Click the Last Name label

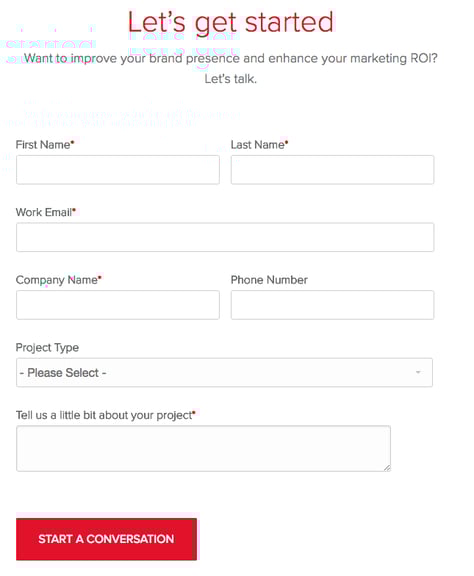pyautogui.click(x=259, y=145)
